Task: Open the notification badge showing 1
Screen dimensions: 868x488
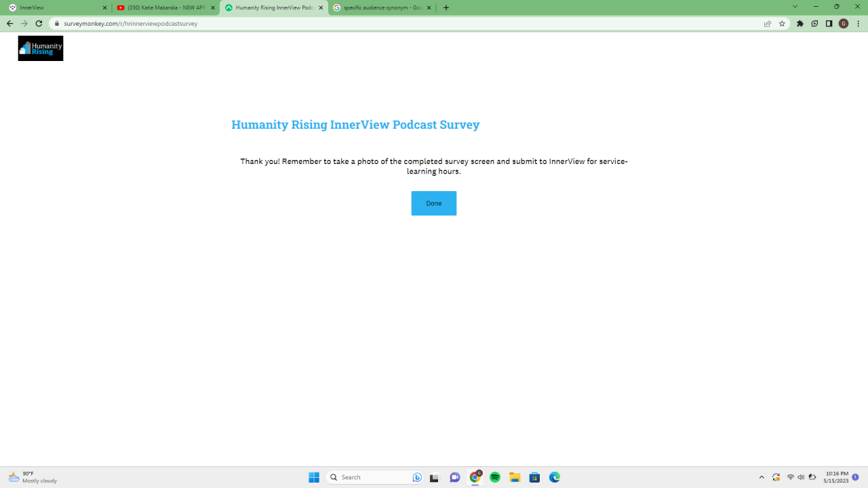Action: pyautogui.click(x=856, y=477)
